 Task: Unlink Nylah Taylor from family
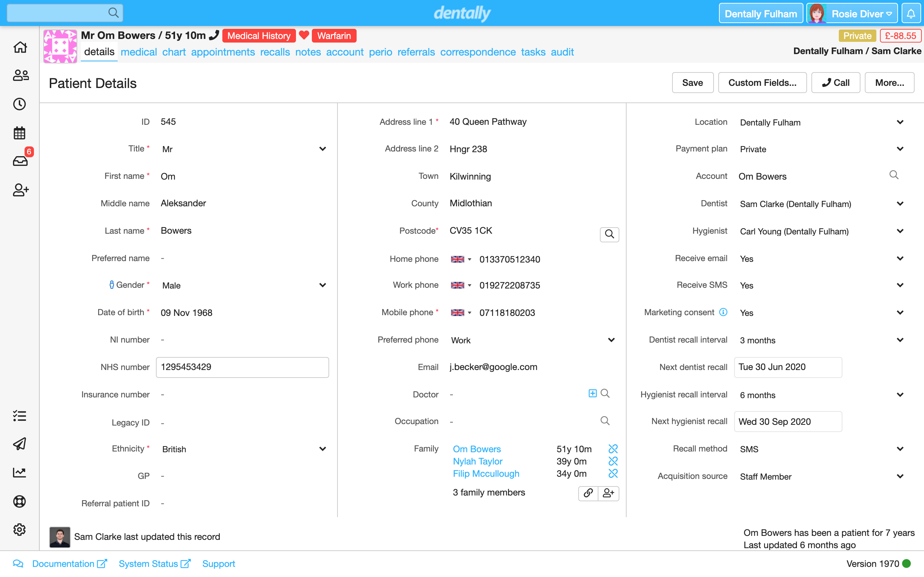click(x=613, y=461)
